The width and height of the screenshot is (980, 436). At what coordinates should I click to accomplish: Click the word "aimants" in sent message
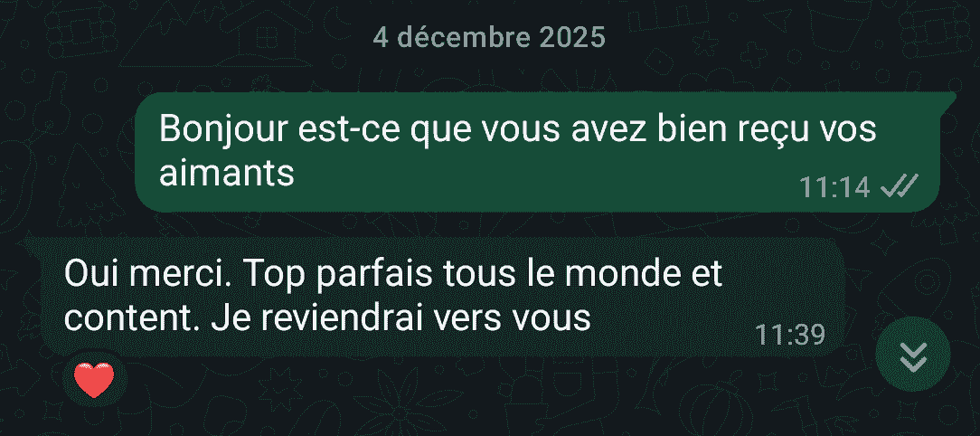point(226,174)
